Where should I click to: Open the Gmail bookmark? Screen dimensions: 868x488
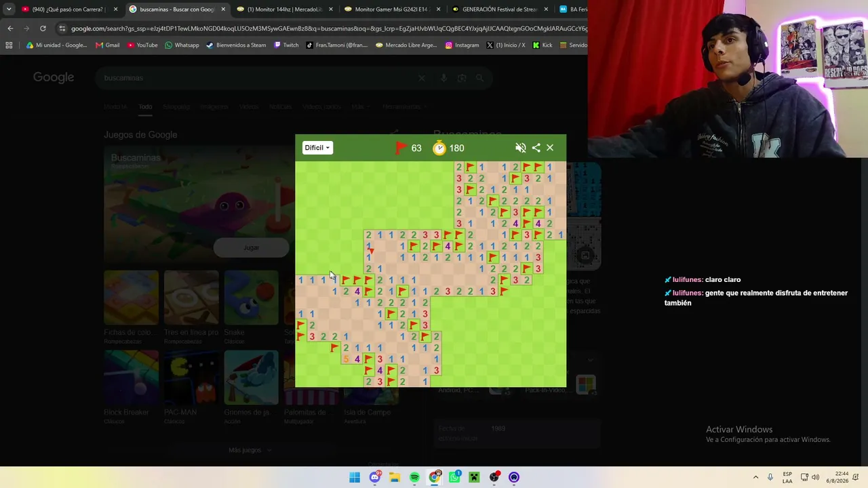click(x=108, y=45)
